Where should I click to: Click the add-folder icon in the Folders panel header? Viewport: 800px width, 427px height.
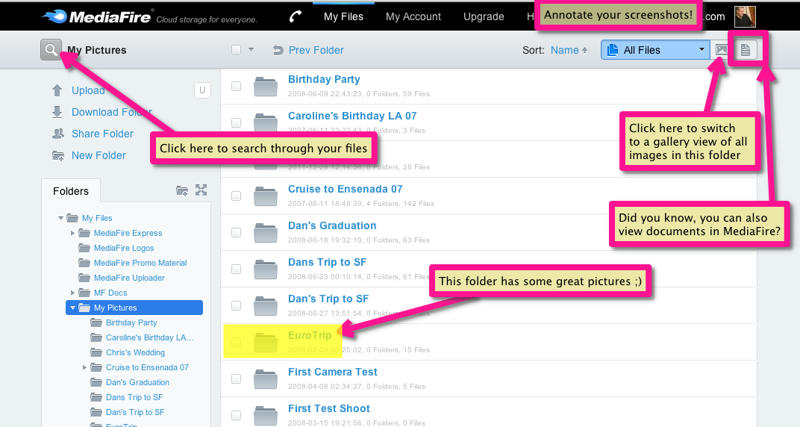(x=182, y=190)
